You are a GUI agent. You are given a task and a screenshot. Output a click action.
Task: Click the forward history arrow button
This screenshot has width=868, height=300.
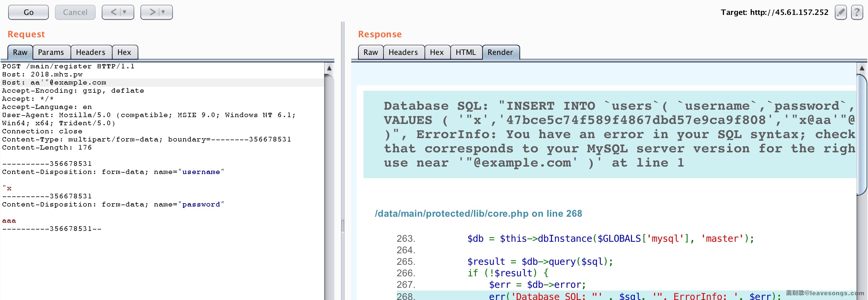click(x=152, y=12)
